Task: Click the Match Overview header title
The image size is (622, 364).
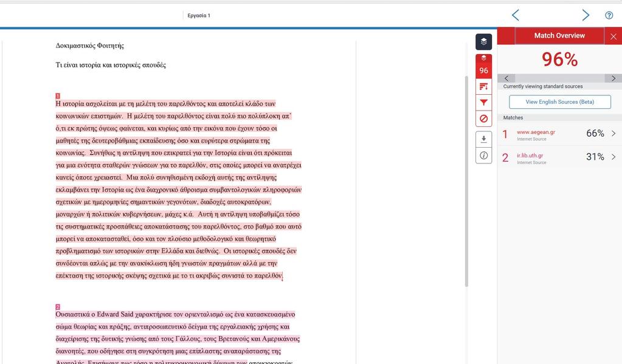Action: tap(559, 36)
